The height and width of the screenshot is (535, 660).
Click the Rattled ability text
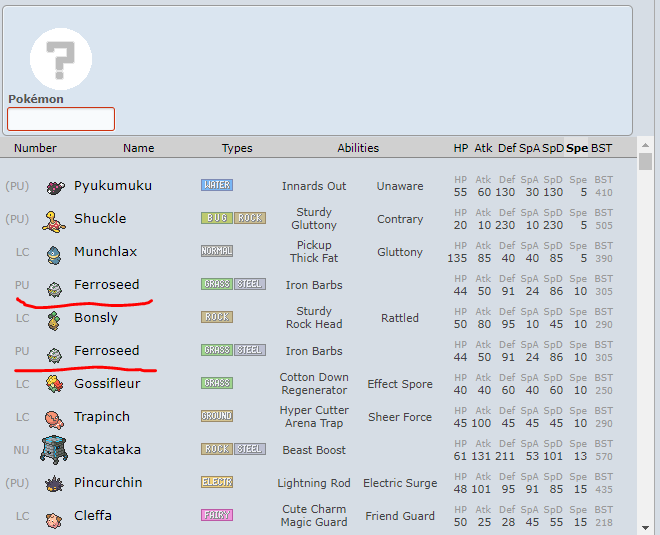click(x=400, y=318)
